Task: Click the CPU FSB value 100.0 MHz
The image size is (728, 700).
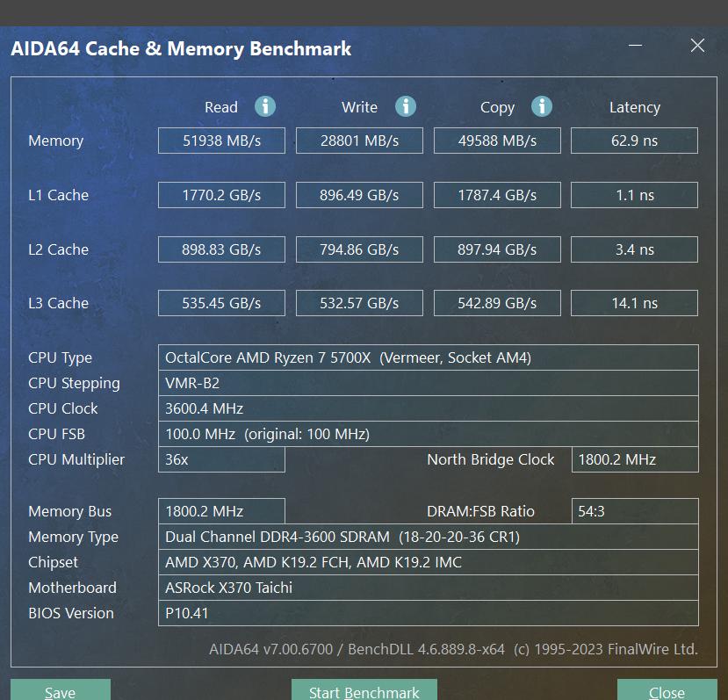Action: click(x=428, y=434)
